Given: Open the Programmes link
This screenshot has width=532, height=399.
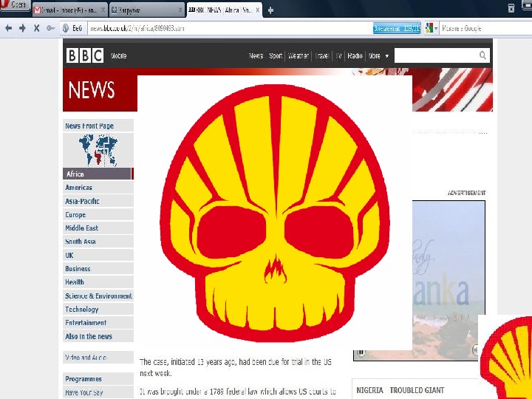Looking at the screenshot, I should click(98, 378).
